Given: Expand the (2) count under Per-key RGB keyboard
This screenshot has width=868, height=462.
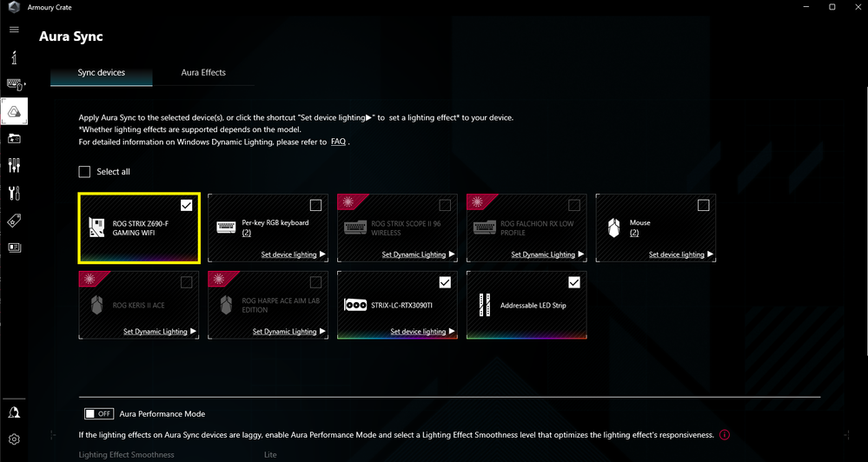Looking at the screenshot, I should [247, 233].
